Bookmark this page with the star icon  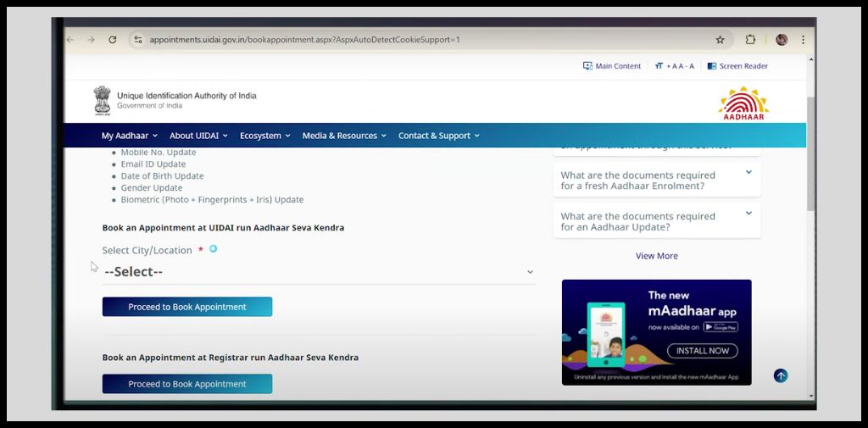click(720, 40)
